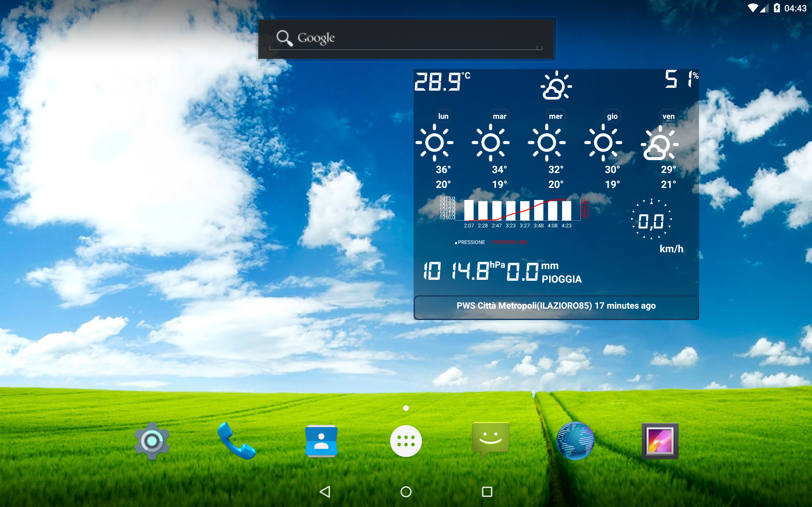
Task: Open Recent apps square button
Action: pos(487,492)
